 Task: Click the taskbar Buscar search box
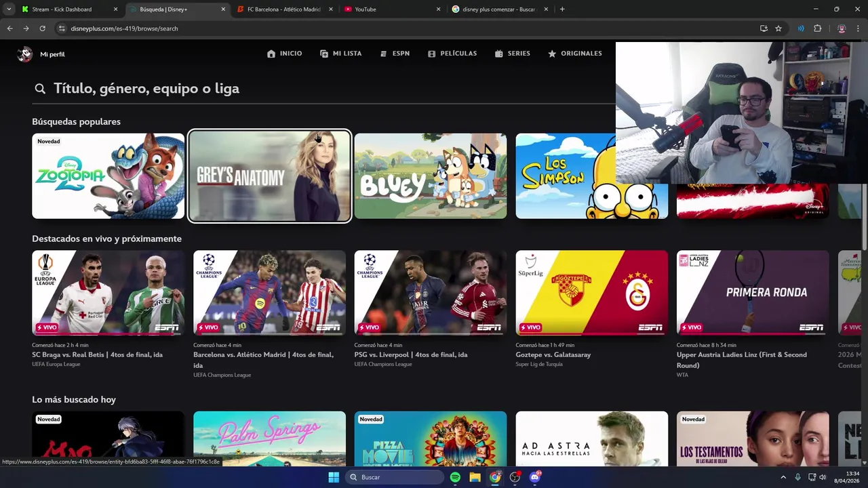pos(395,477)
